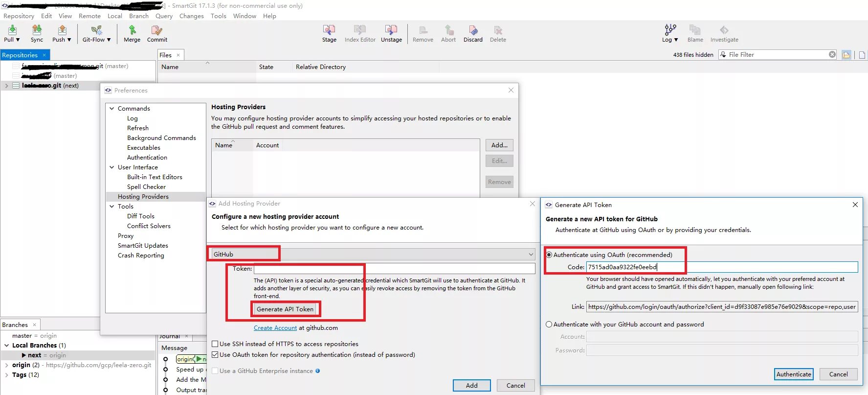Collapse the Tools preferences group
The image size is (868, 395).
[x=112, y=206]
